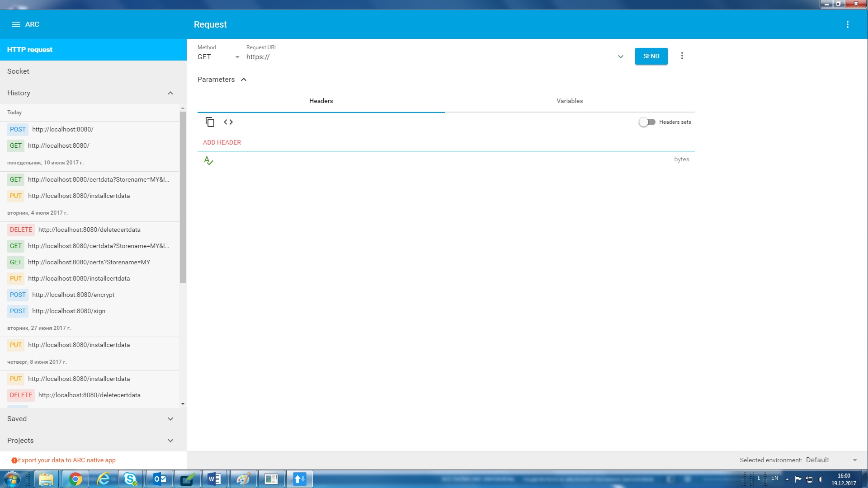Viewport: 868px width, 488px height.
Task: Open the Method GET dropdown
Action: tap(218, 57)
